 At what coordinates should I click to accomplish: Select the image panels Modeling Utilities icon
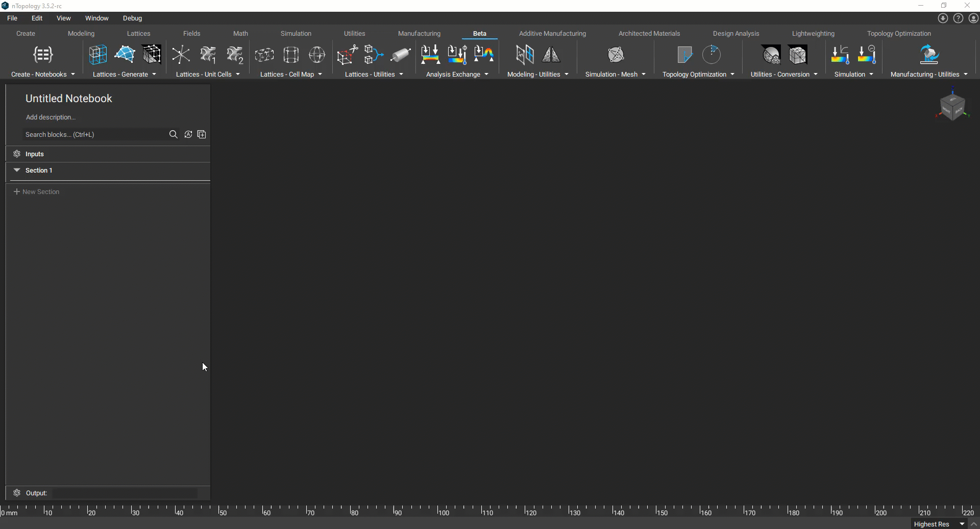coord(525,55)
